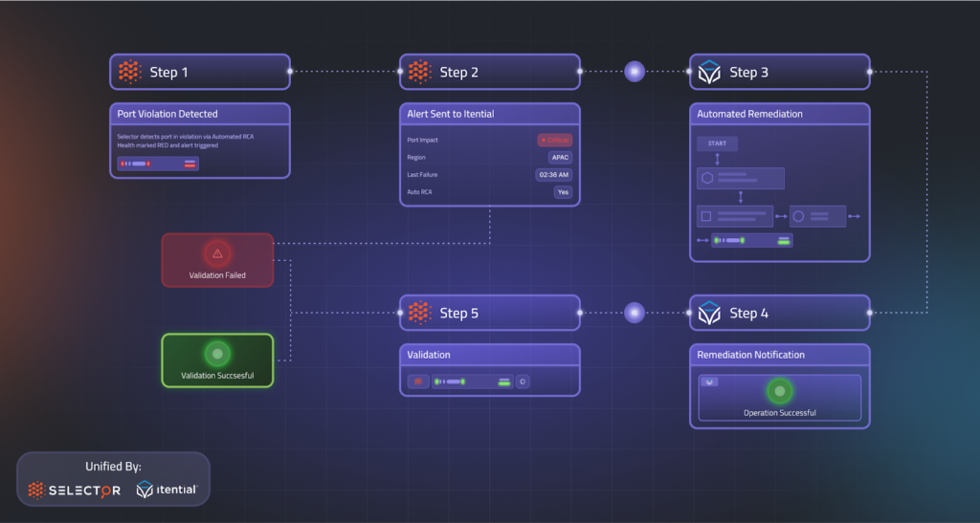The height and width of the screenshot is (523, 980).
Task: Click the green port device bar in Validation card
Action: [x=473, y=381]
